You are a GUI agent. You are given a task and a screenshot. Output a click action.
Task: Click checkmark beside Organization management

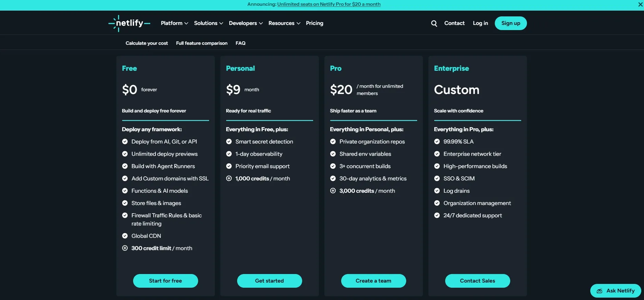click(437, 203)
